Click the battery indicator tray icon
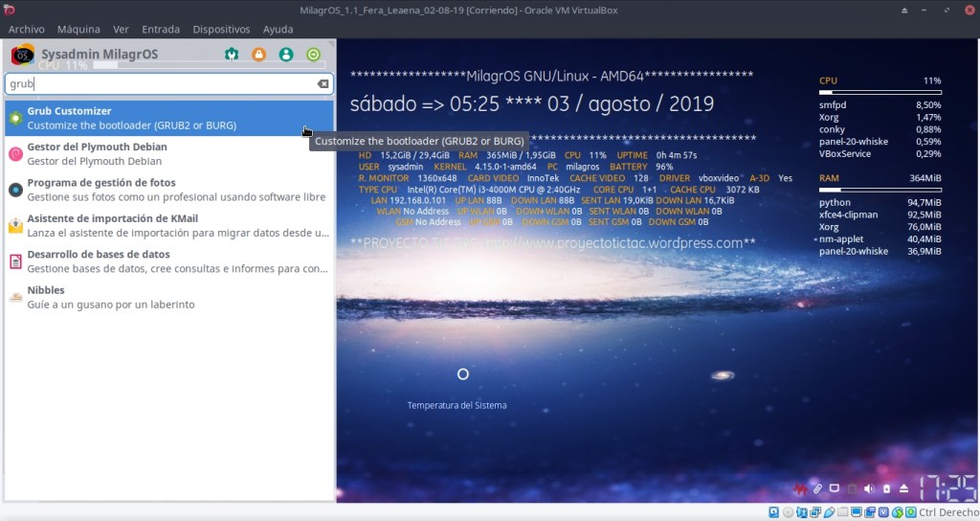The height and width of the screenshot is (521, 980). [x=887, y=488]
